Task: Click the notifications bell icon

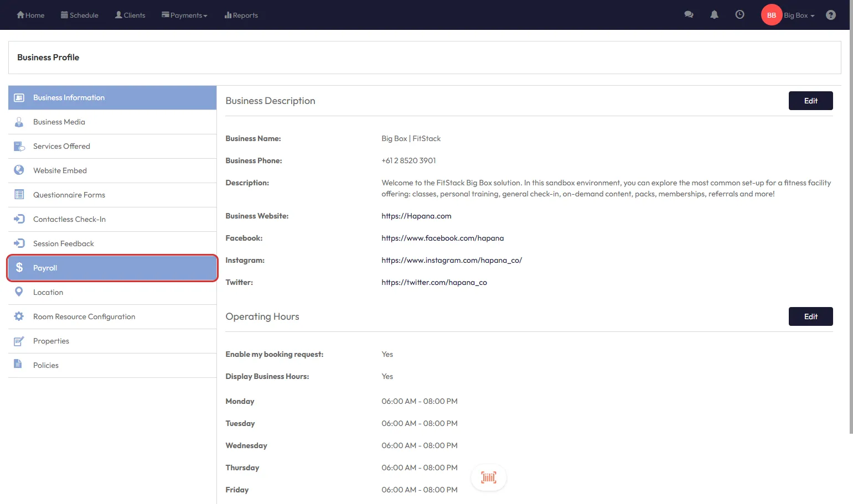Action: tap(714, 15)
